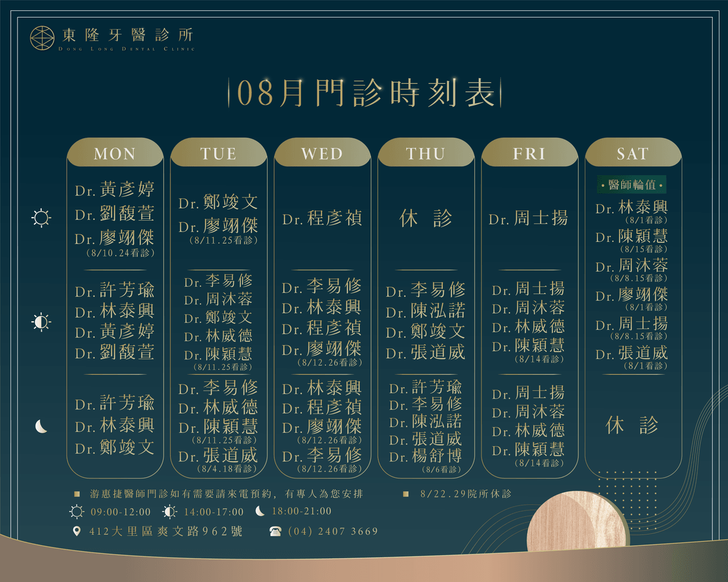This screenshot has height=582, width=728.
Task: Click Dr. 張道威 in THU afternoon slot
Action: (426, 353)
